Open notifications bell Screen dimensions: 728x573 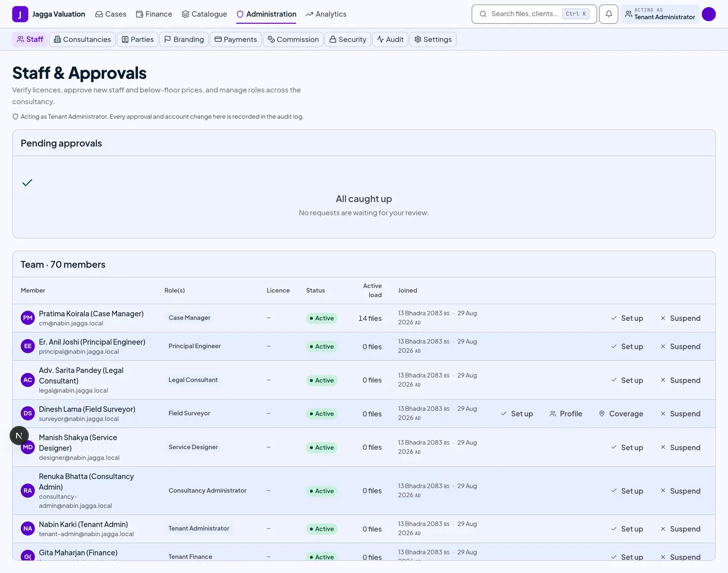click(609, 14)
